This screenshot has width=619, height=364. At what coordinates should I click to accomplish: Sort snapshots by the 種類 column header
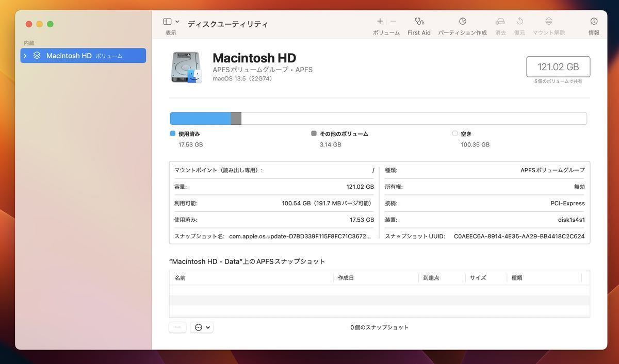pyautogui.click(x=544, y=278)
